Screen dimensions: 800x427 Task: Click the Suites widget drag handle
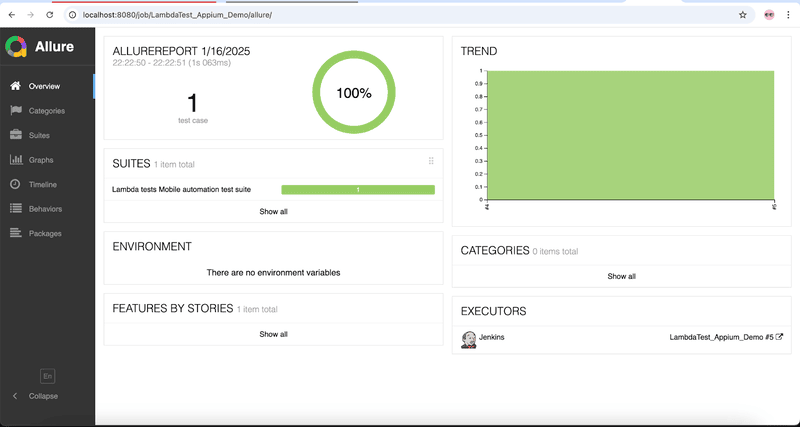(431, 161)
